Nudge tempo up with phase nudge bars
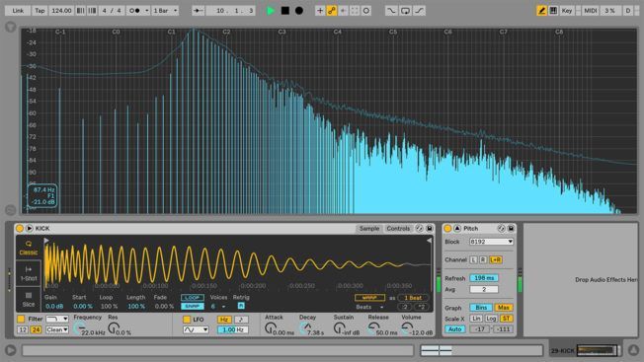644x362 pixels. pyautogui.click(x=92, y=11)
